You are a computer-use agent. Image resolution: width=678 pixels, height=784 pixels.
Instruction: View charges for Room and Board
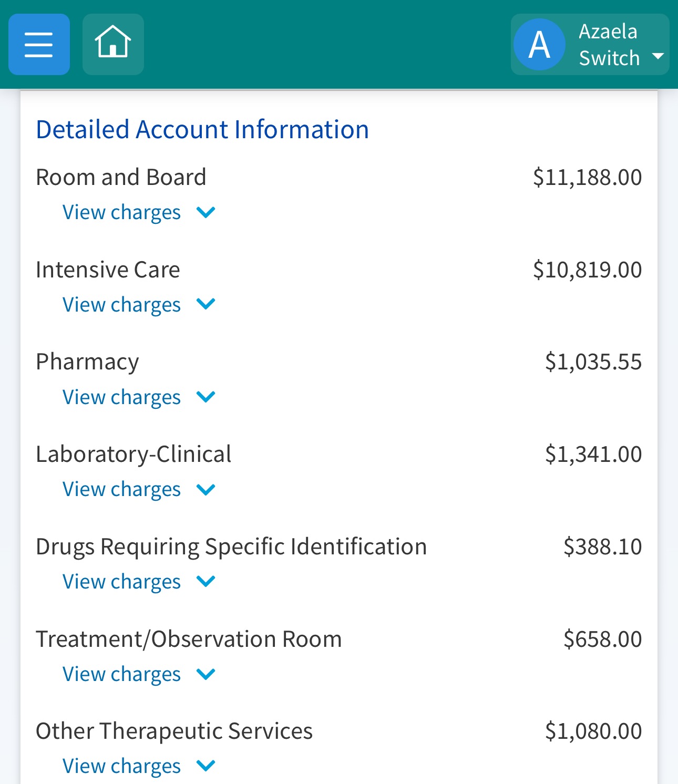click(x=121, y=213)
